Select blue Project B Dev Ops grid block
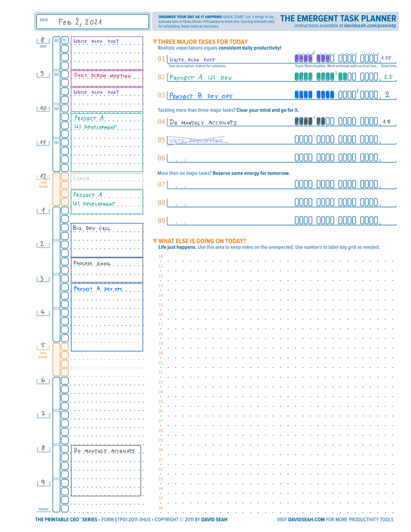The height and width of the screenshot is (532, 411). pos(107,317)
